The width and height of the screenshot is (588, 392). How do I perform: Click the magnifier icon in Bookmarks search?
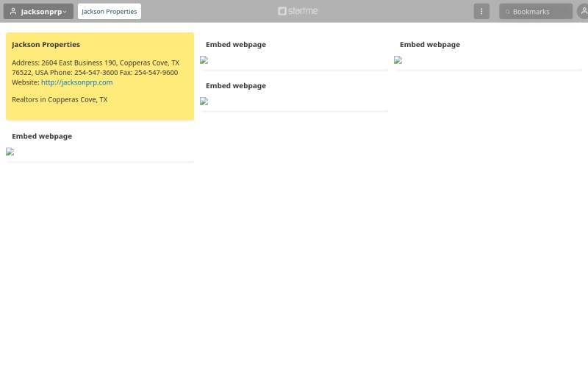(x=507, y=12)
